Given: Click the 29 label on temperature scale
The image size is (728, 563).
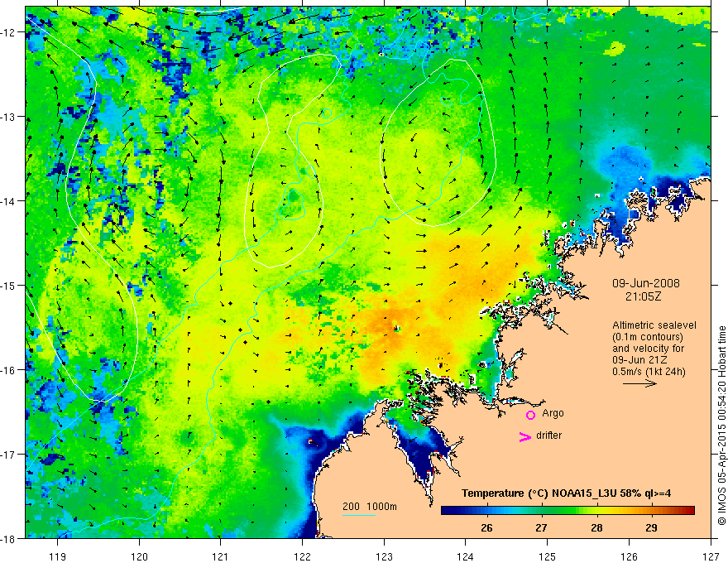Looking at the screenshot, I should click(x=651, y=527).
